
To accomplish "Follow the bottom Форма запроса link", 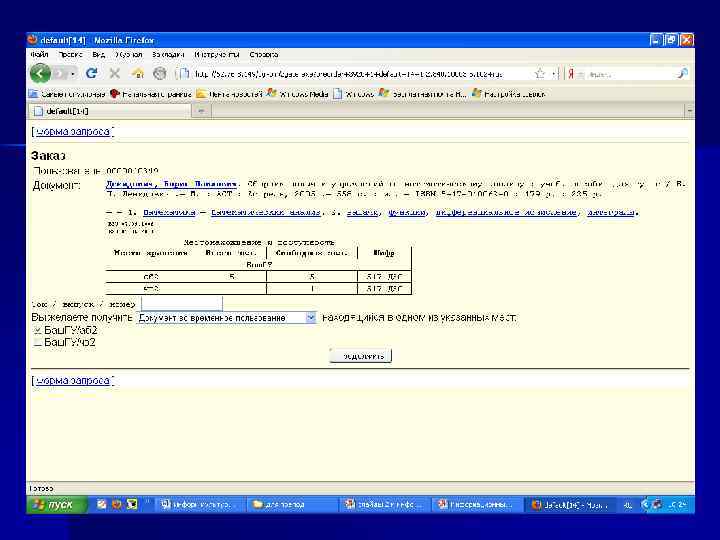I will pyautogui.click(x=73, y=381).
